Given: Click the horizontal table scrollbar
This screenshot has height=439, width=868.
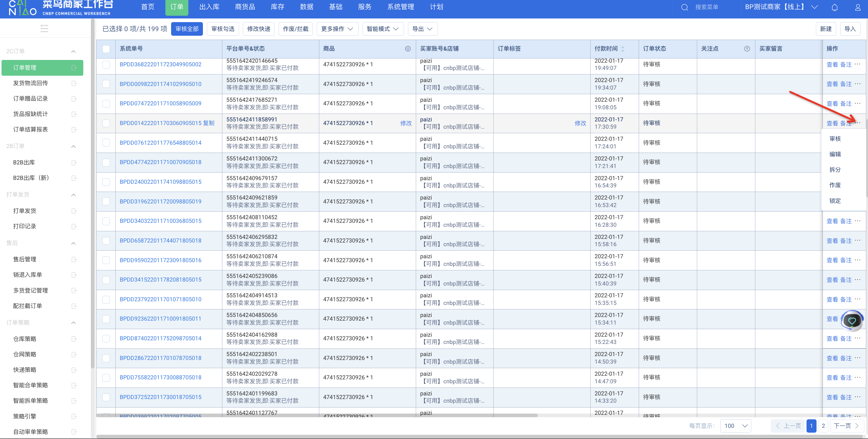Looking at the screenshot, I should (317, 415).
